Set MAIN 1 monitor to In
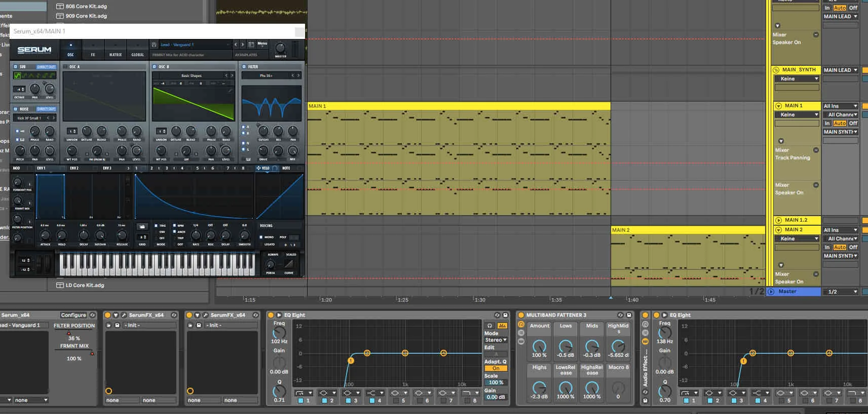 tap(827, 123)
